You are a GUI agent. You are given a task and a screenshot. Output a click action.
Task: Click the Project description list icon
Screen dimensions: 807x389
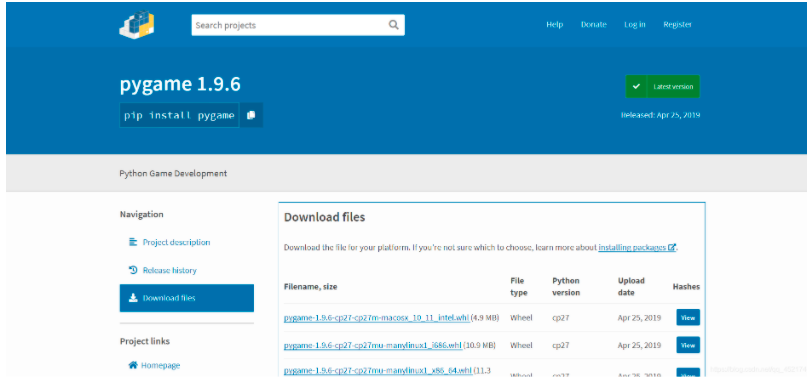coord(133,242)
